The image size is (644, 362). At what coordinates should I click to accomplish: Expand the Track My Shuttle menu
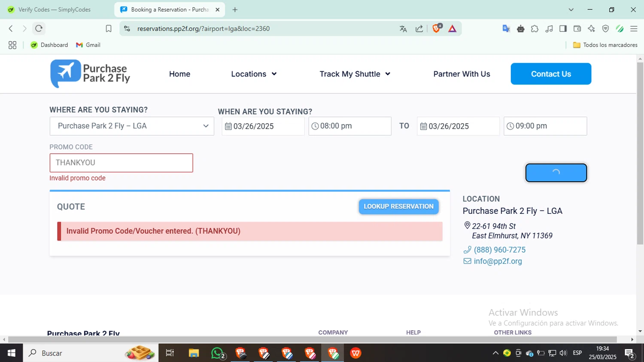(x=355, y=74)
